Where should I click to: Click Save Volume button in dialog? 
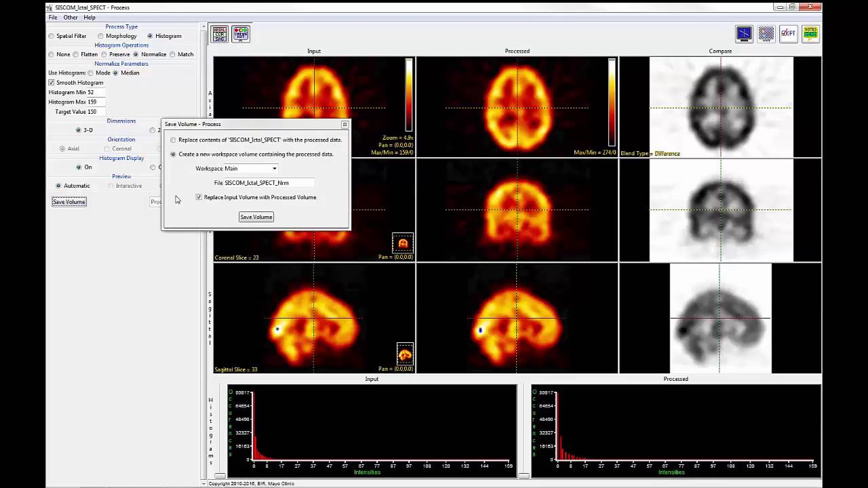coord(256,217)
